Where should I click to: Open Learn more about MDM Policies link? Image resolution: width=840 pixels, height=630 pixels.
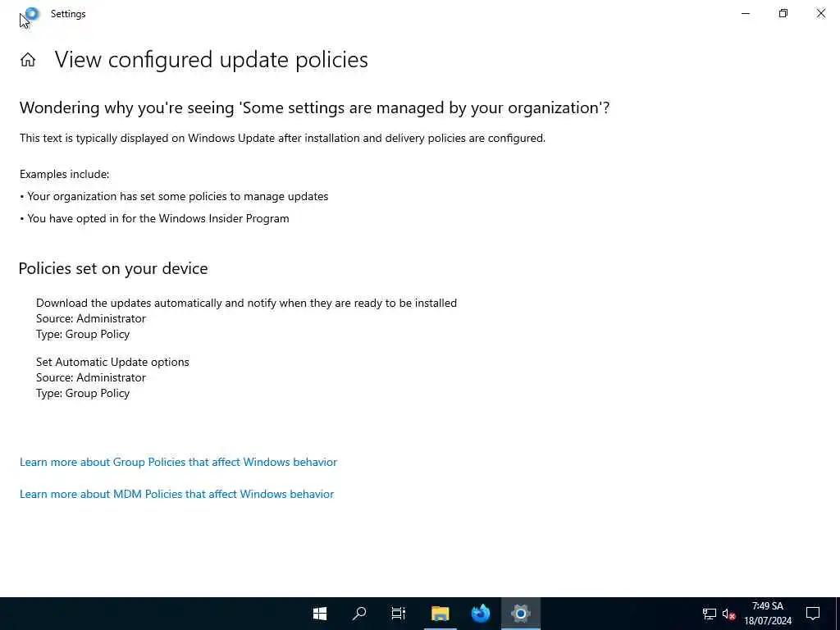(177, 494)
